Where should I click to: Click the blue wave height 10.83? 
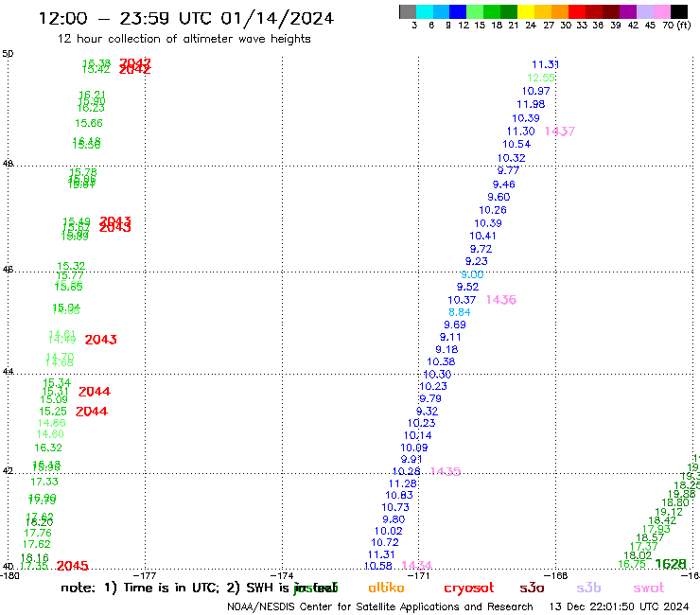(x=399, y=495)
